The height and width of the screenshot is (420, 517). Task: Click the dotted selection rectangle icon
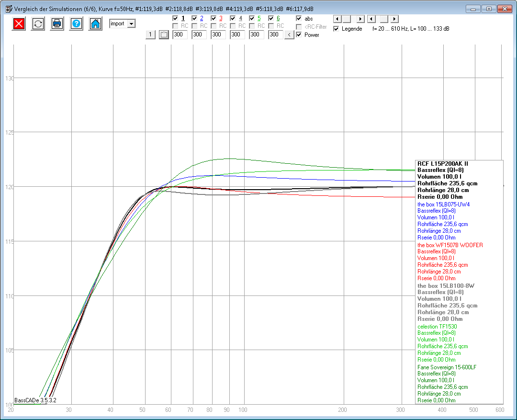point(164,35)
